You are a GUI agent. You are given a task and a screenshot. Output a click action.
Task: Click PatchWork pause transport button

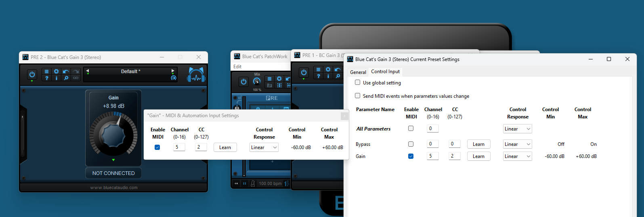244,183
